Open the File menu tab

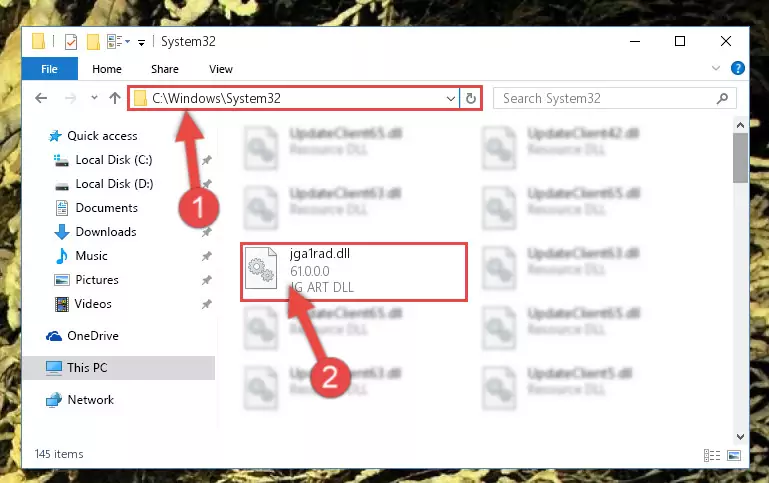[50, 69]
